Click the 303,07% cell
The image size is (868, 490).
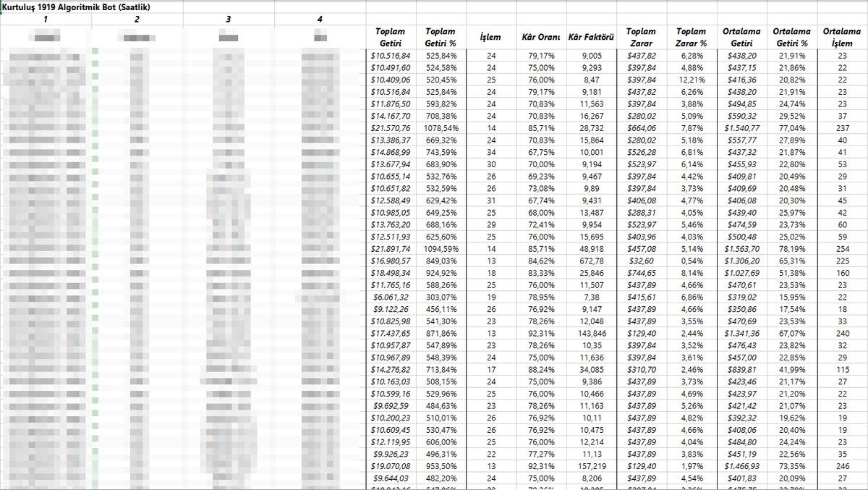(441, 297)
